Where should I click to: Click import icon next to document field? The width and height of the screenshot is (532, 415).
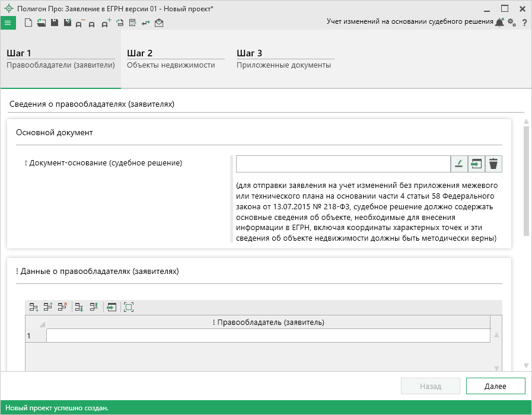pos(476,164)
